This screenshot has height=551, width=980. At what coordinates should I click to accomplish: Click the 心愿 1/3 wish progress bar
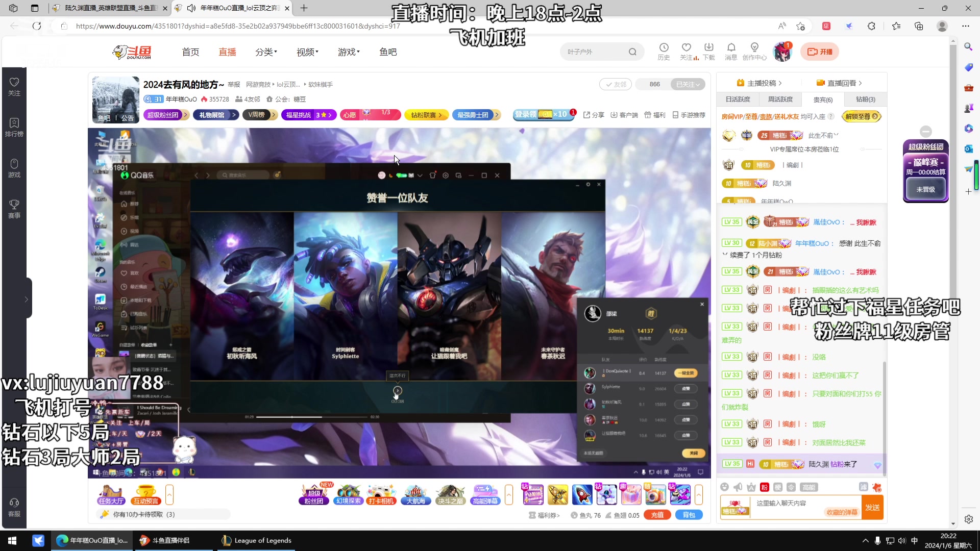pyautogui.click(x=372, y=115)
